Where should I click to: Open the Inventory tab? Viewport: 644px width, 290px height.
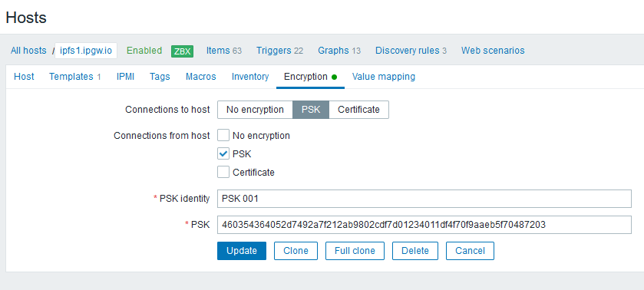(250, 77)
